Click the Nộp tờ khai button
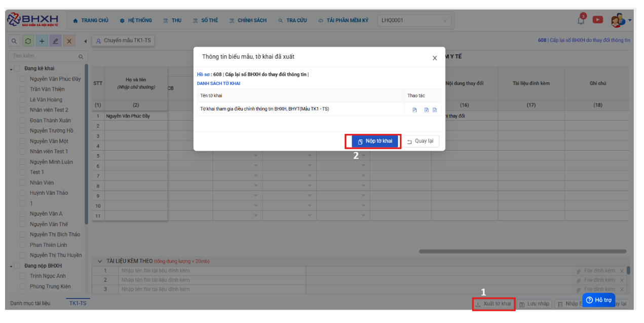This screenshot has width=644, height=323. click(374, 141)
